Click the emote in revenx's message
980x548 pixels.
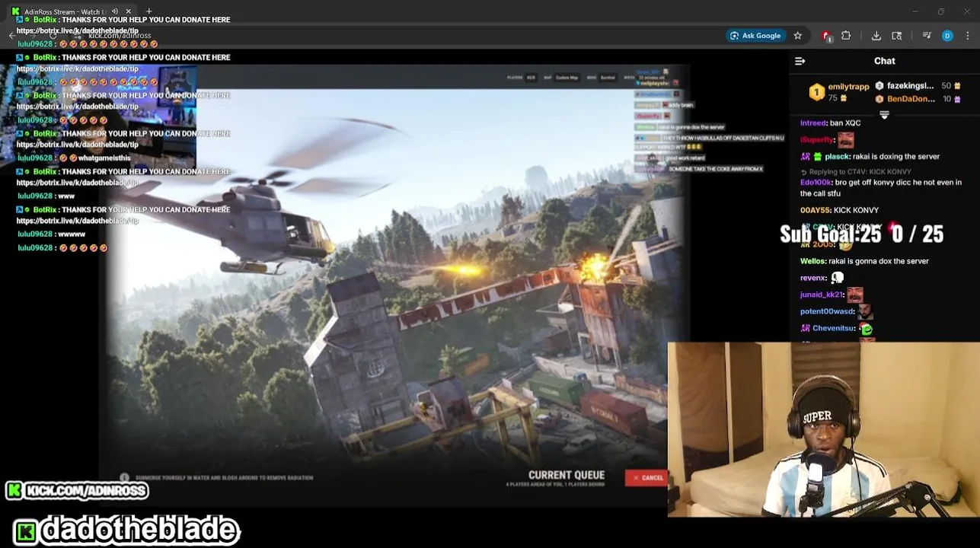(838, 278)
